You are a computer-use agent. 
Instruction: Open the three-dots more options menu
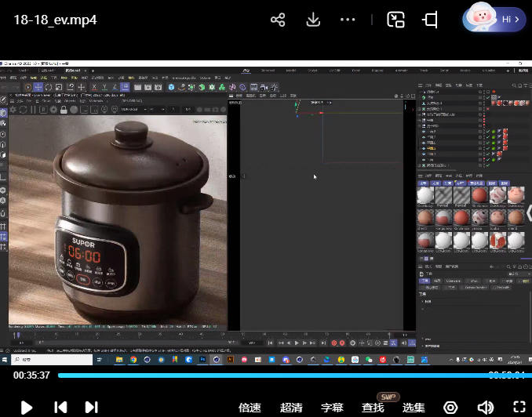coord(348,20)
